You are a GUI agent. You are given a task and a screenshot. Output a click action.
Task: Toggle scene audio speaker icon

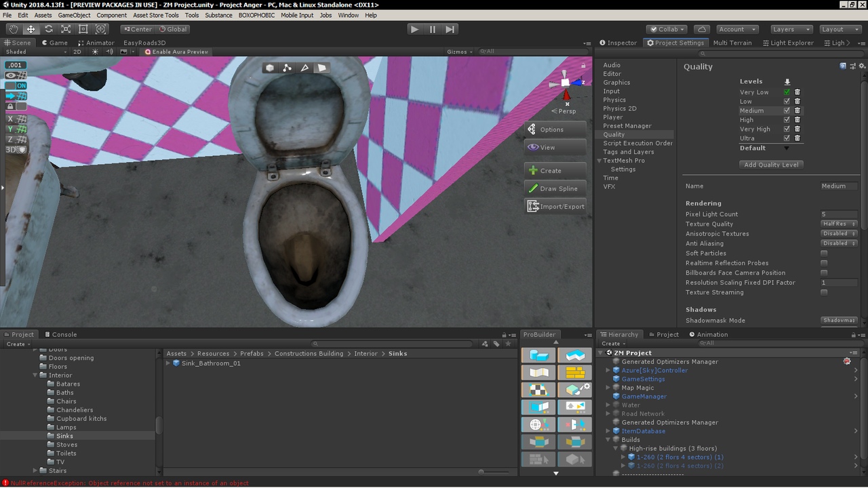pos(109,52)
